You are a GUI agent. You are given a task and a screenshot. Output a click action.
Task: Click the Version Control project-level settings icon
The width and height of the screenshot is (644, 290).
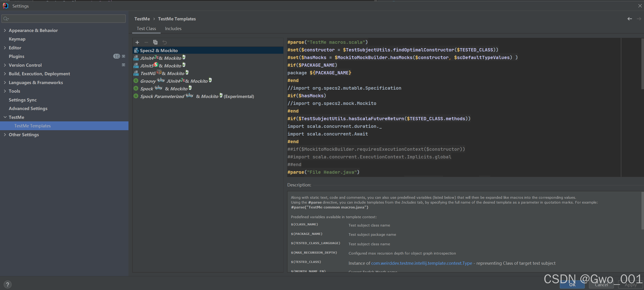pyautogui.click(x=123, y=65)
